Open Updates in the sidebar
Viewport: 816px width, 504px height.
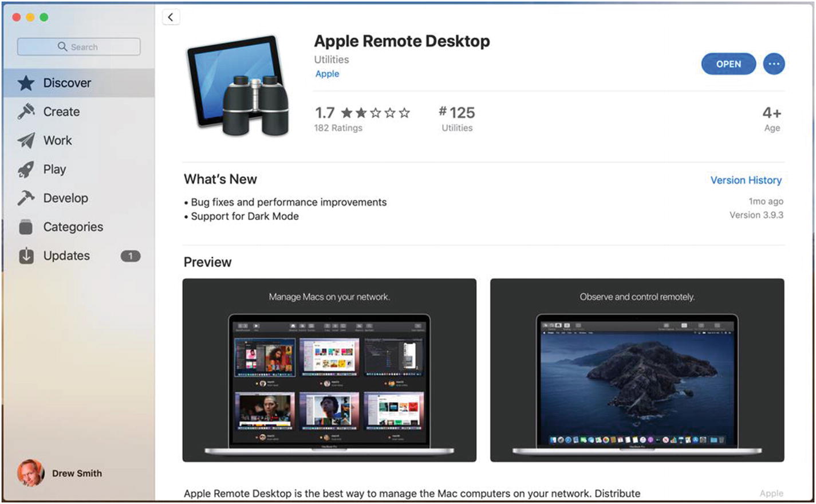(x=78, y=256)
